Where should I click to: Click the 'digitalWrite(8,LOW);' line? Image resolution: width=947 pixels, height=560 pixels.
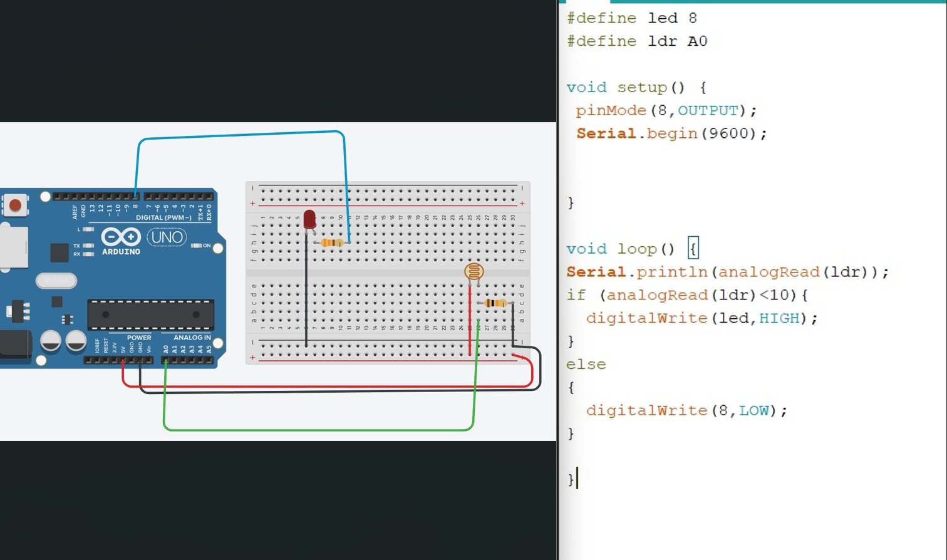point(686,411)
